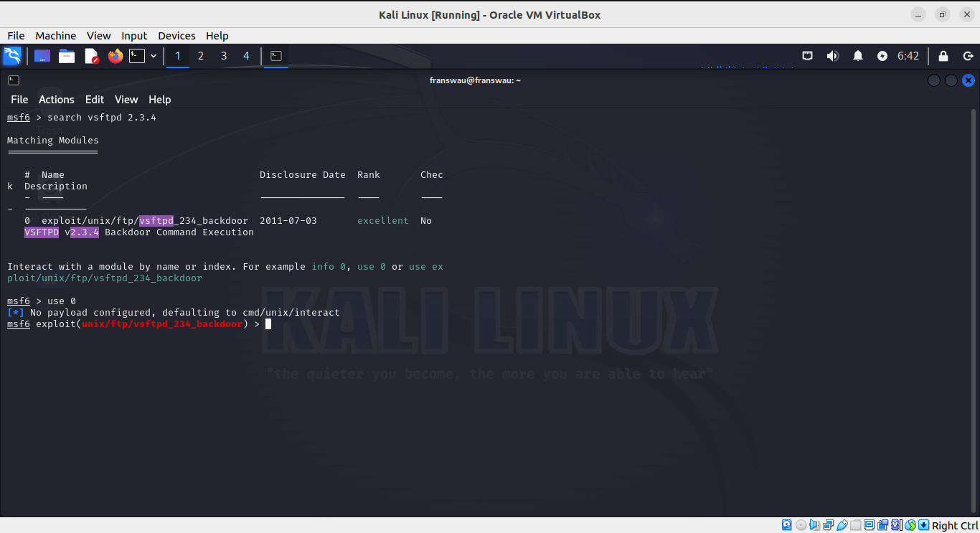The height and width of the screenshot is (533, 980).
Task: Switch to workspace 2
Action: click(x=201, y=56)
